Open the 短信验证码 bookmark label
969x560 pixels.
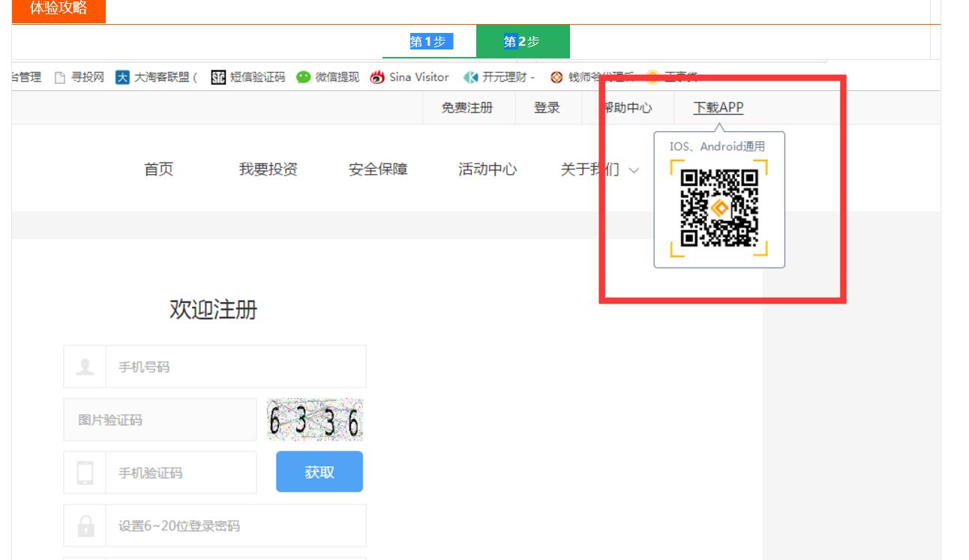tap(257, 77)
